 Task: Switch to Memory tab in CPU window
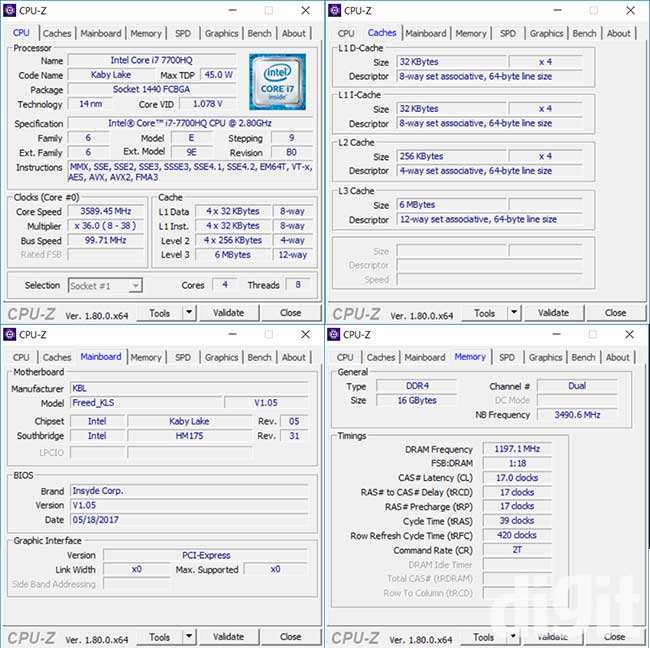(146, 33)
